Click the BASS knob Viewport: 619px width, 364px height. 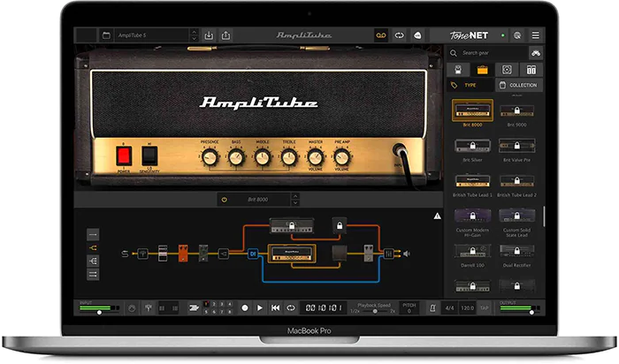pos(236,158)
